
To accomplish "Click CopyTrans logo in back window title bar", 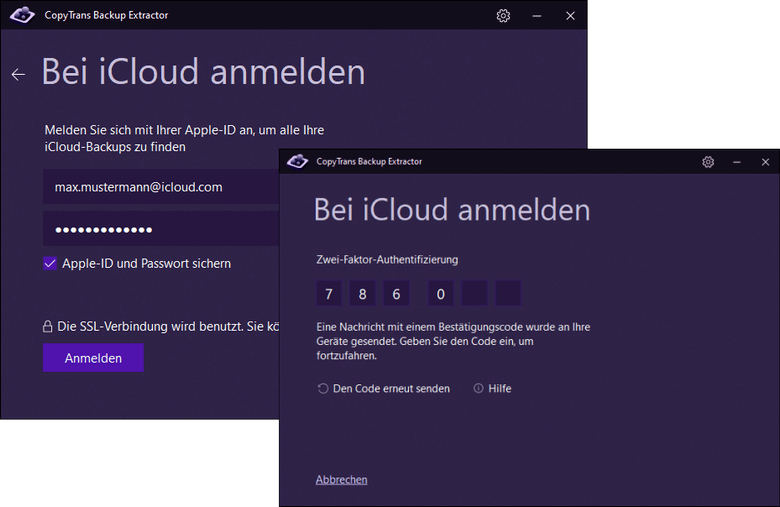I will pos(22,15).
